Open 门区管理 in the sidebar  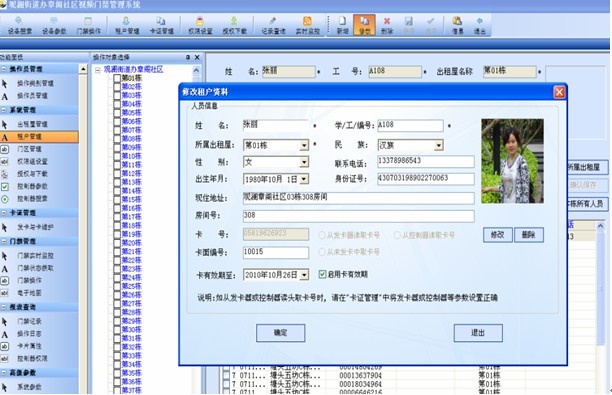click(x=29, y=149)
